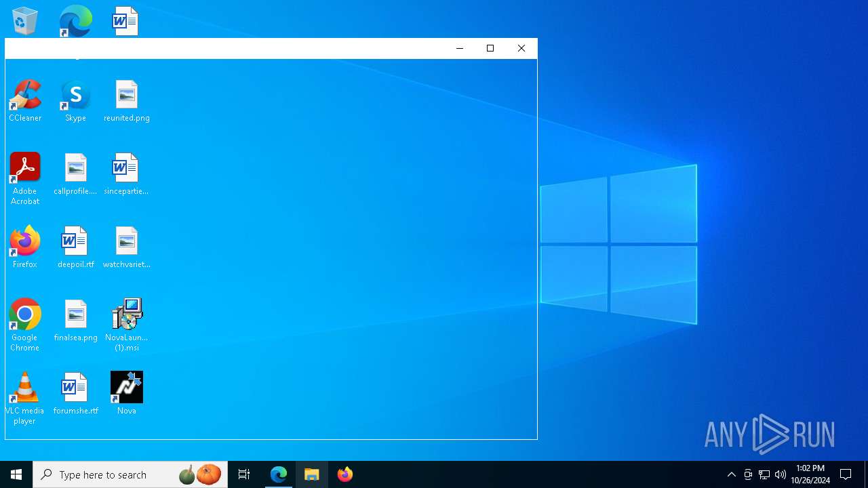
Task: Open the volume control tray icon
Action: pos(781,474)
